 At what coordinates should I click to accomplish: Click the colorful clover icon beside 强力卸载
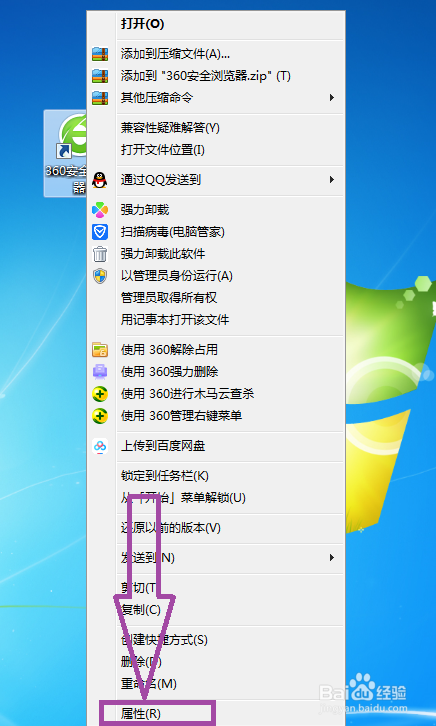click(100, 210)
